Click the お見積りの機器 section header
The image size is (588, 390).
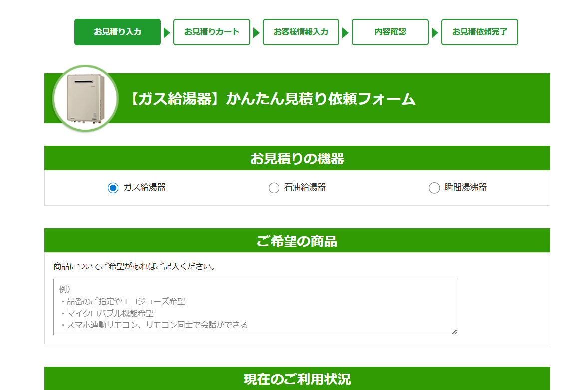297,159
